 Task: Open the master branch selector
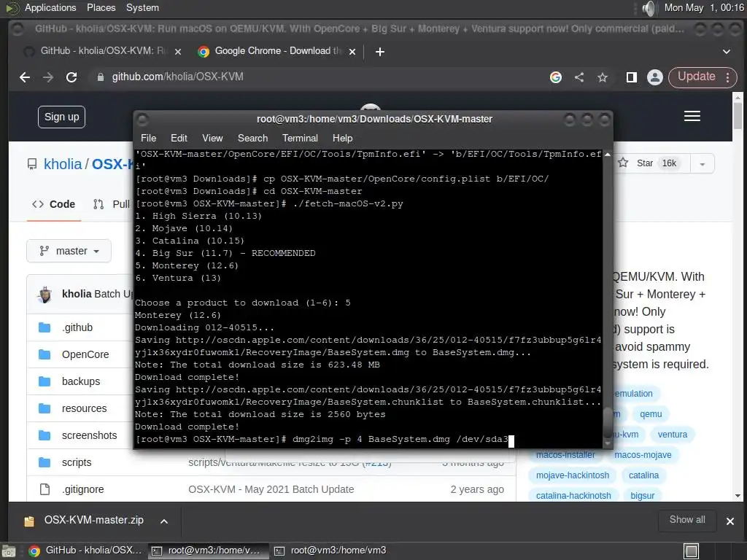coord(69,251)
